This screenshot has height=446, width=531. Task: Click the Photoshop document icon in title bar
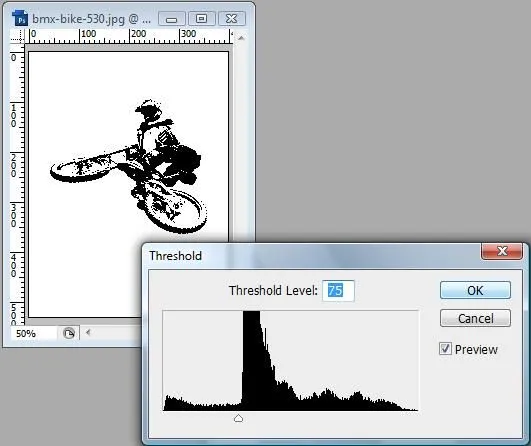click(x=20, y=18)
